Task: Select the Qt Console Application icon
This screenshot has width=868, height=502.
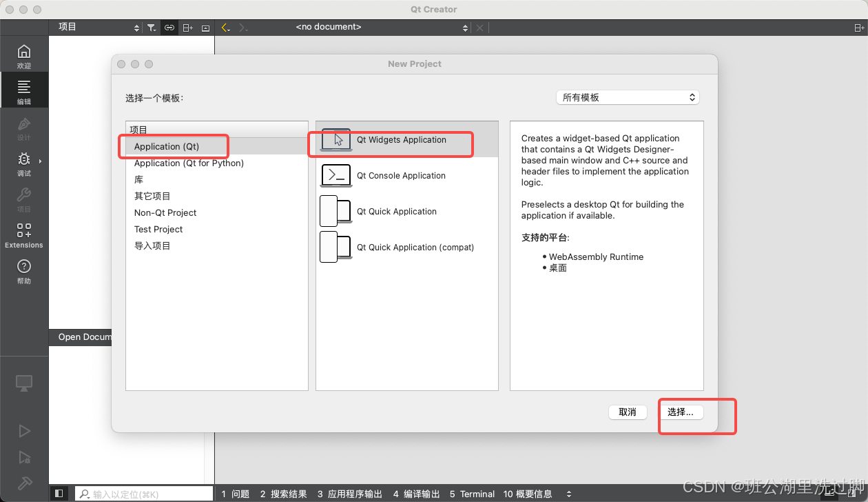Action: (x=336, y=175)
